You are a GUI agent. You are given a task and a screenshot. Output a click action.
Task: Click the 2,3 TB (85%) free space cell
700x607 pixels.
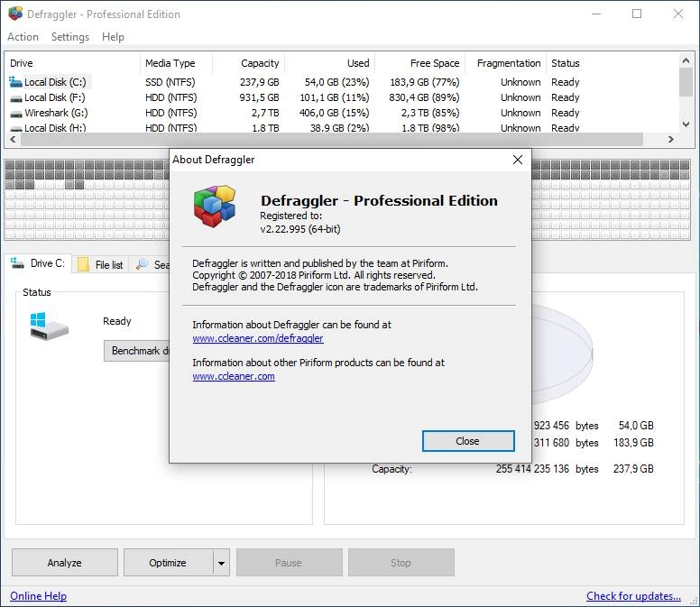tap(430, 113)
